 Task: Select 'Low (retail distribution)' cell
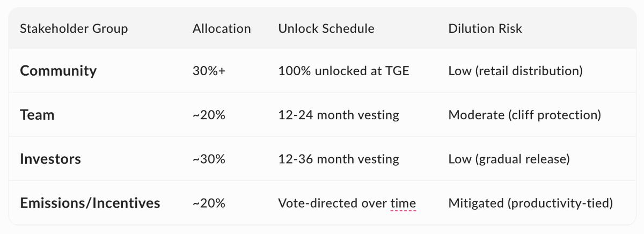[x=515, y=71]
